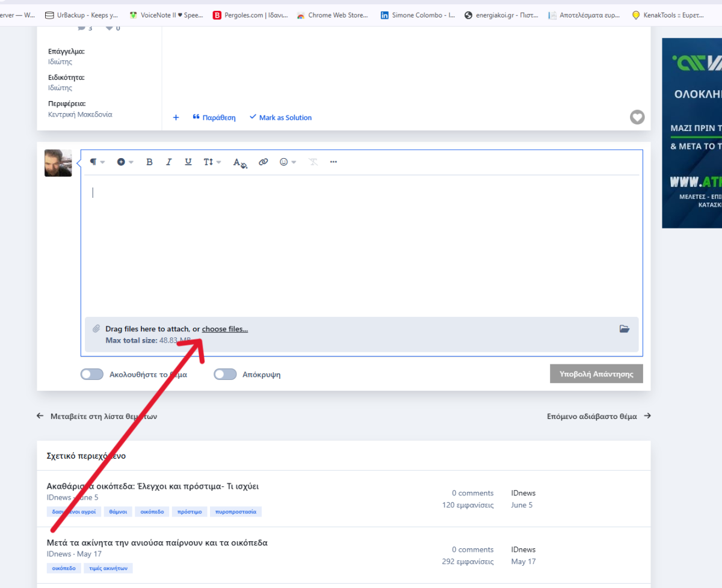Open the Chrome Web Store bookmark
This screenshot has height=588, width=722.
point(333,15)
